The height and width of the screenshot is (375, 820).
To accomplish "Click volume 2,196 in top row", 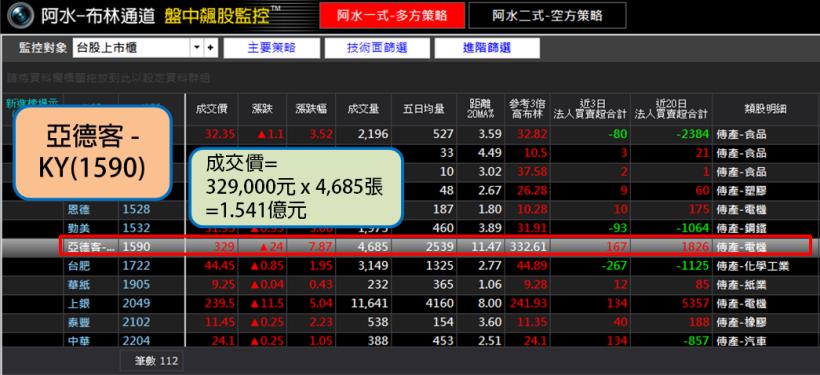I will tap(372, 134).
